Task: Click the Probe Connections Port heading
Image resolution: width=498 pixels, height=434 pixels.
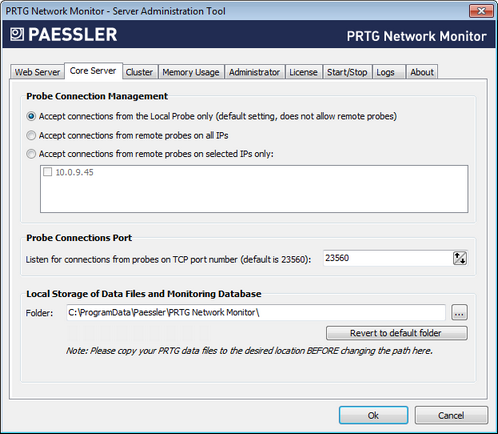Action: (x=79, y=238)
